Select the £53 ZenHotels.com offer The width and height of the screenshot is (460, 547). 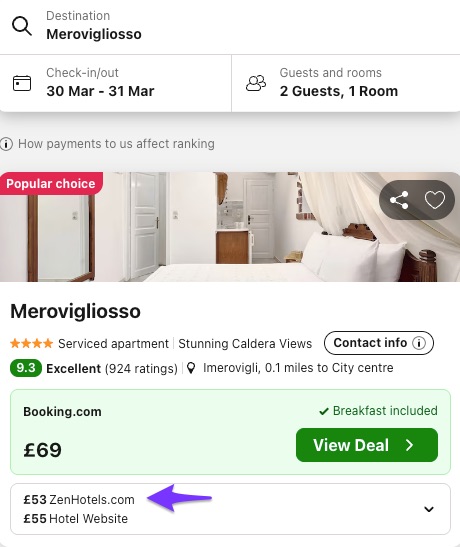[x=79, y=500]
